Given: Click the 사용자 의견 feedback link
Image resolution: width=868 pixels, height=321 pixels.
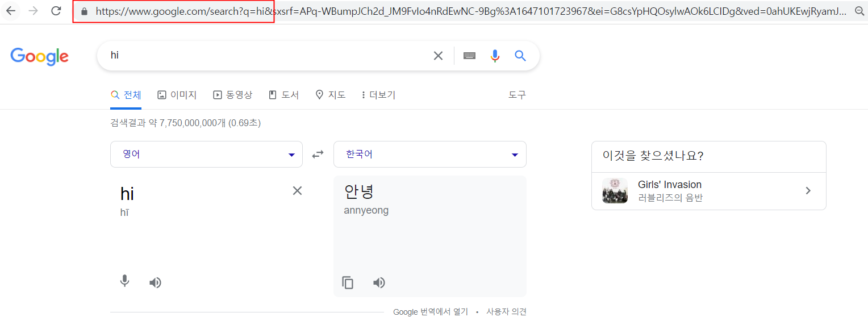Looking at the screenshot, I should (506, 312).
